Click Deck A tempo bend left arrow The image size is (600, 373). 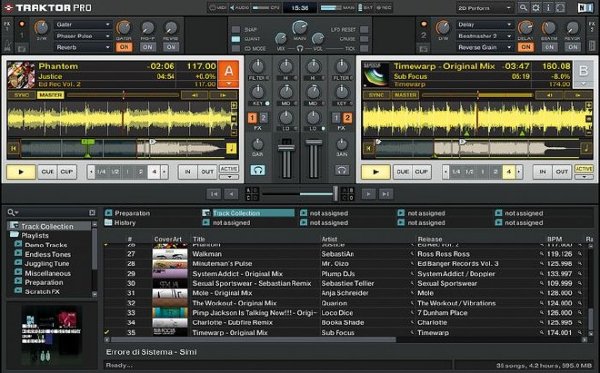click(x=195, y=95)
